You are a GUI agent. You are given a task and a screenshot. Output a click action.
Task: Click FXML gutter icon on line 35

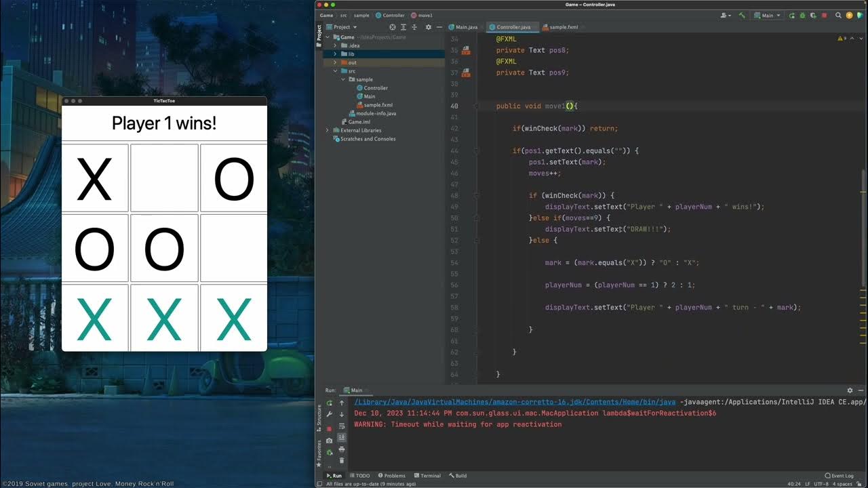pyautogui.click(x=466, y=50)
